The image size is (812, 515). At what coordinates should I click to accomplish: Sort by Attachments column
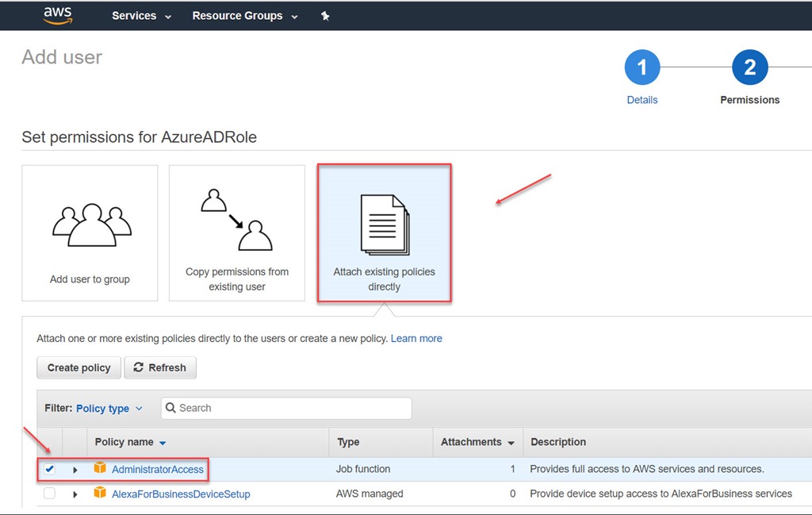pos(477,442)
